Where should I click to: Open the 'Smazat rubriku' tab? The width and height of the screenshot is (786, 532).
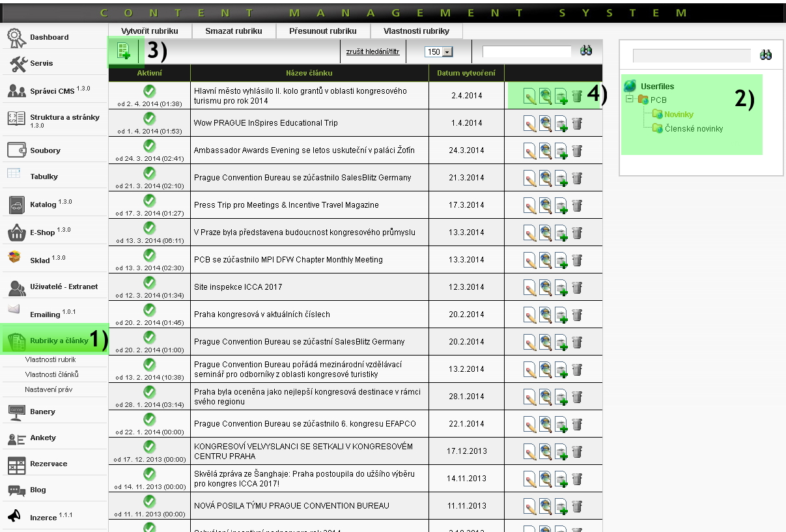[234, 31]
